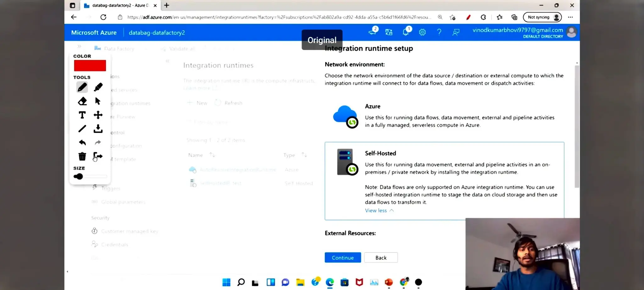Click the setup panel scrollbar
This screenshot has width=644, height=290.
coord(577,126)
